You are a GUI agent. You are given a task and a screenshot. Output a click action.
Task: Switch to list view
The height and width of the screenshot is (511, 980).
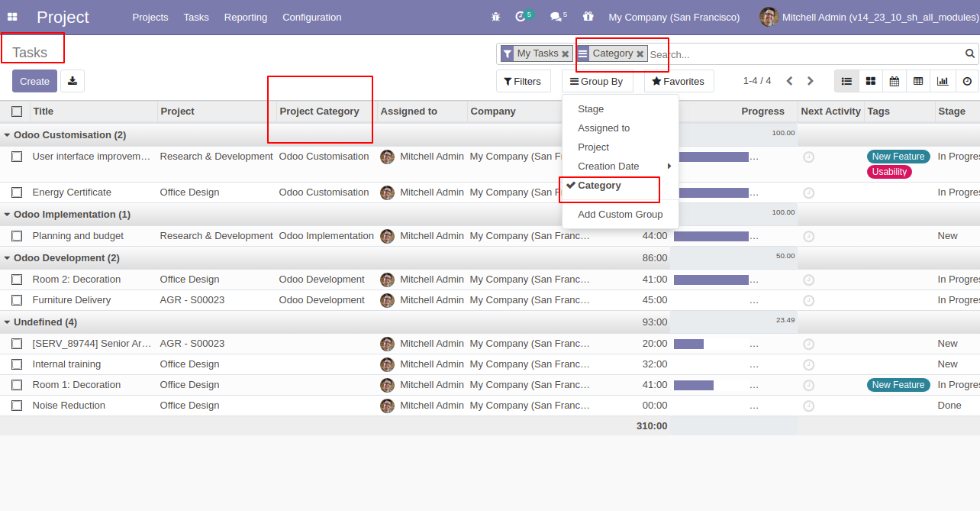(846, 81)
